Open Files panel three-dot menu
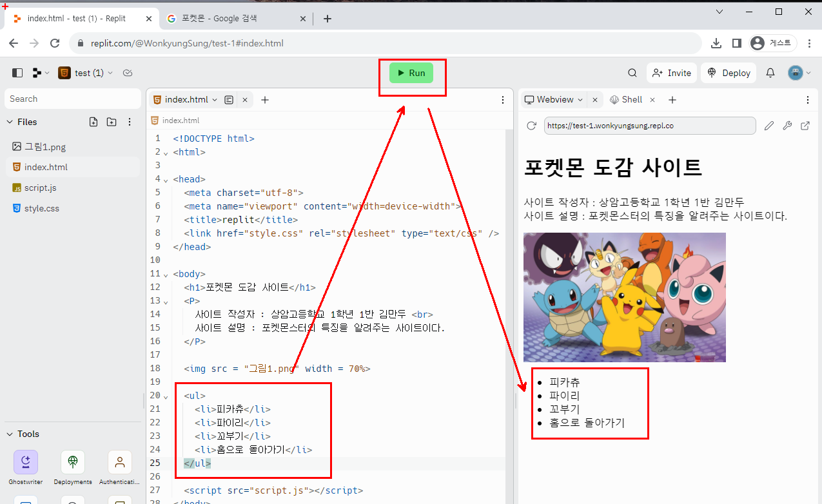 [x=130, y=122]
